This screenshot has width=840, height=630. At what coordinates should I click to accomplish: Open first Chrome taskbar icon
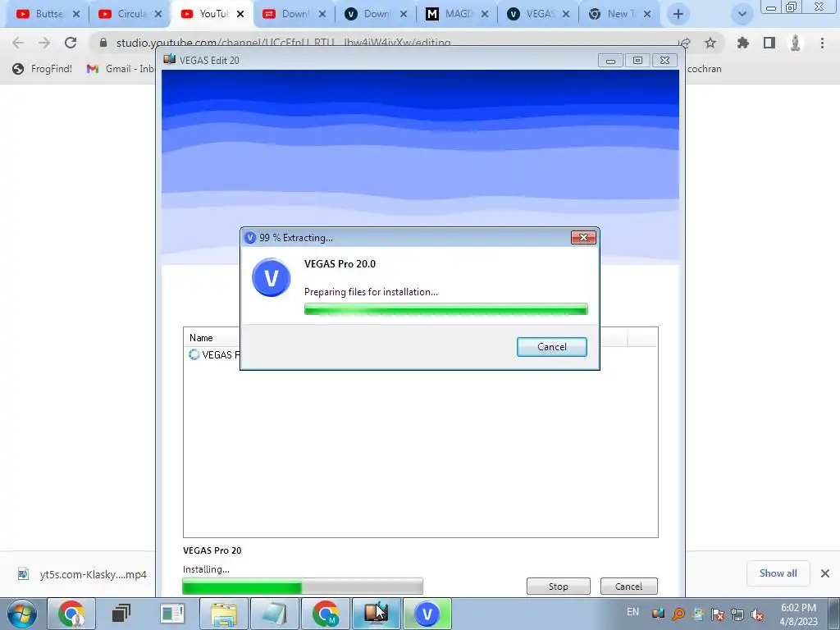click(72, 614)
